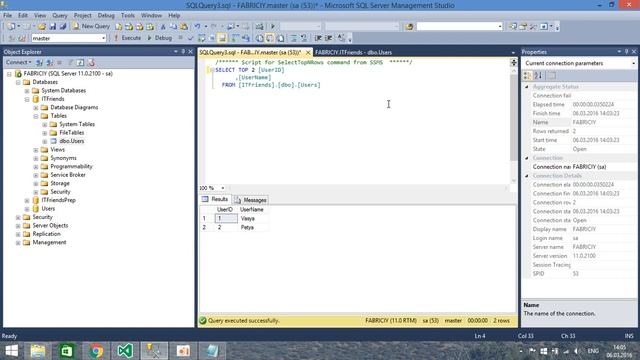Select the Results tab
The width and height of the screenshot is (640, 360).
[215, 199]
